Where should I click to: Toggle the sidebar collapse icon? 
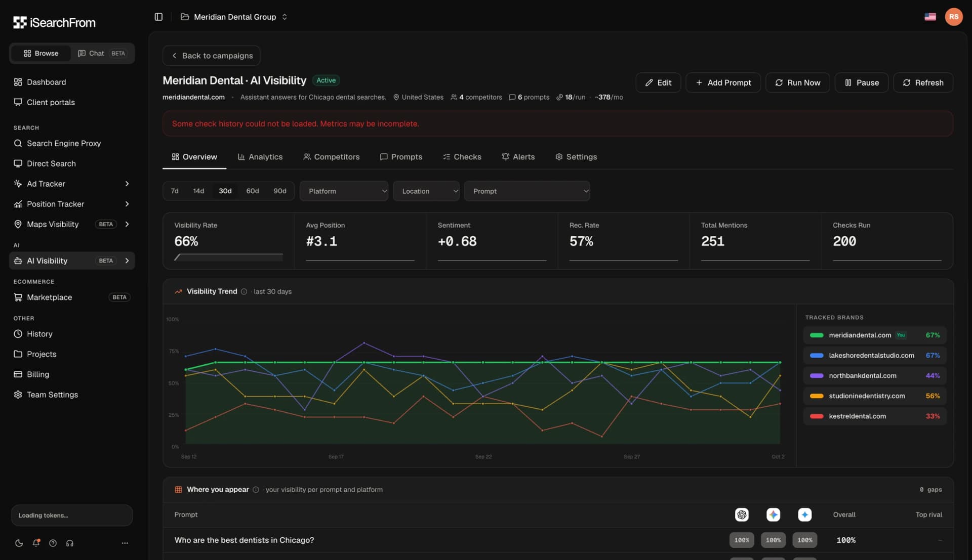[158, 17]
